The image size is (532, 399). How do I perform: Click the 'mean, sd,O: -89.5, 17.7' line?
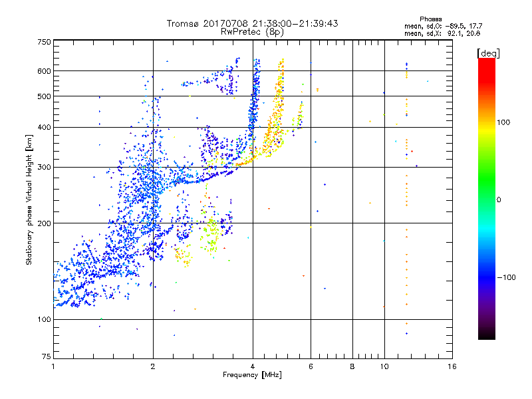click(443, 26)
